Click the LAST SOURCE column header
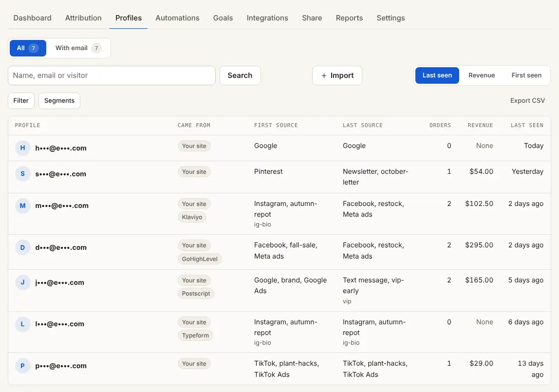 coord(363,125)
